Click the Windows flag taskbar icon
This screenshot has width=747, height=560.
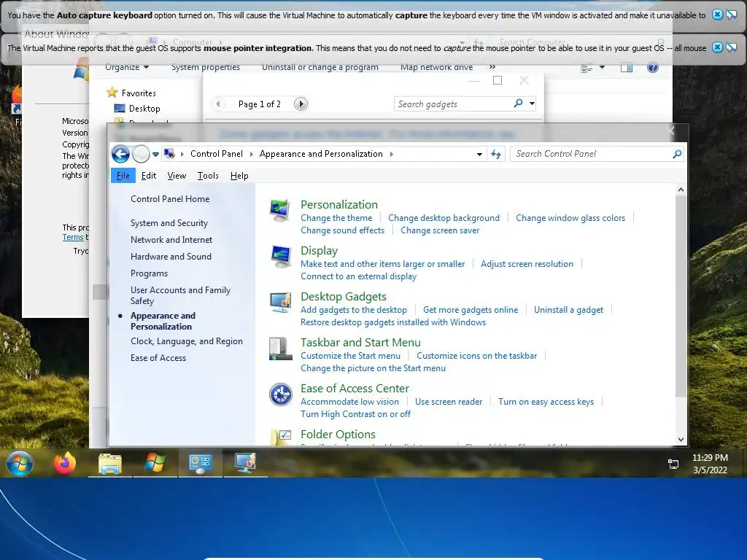coord(155,462)
